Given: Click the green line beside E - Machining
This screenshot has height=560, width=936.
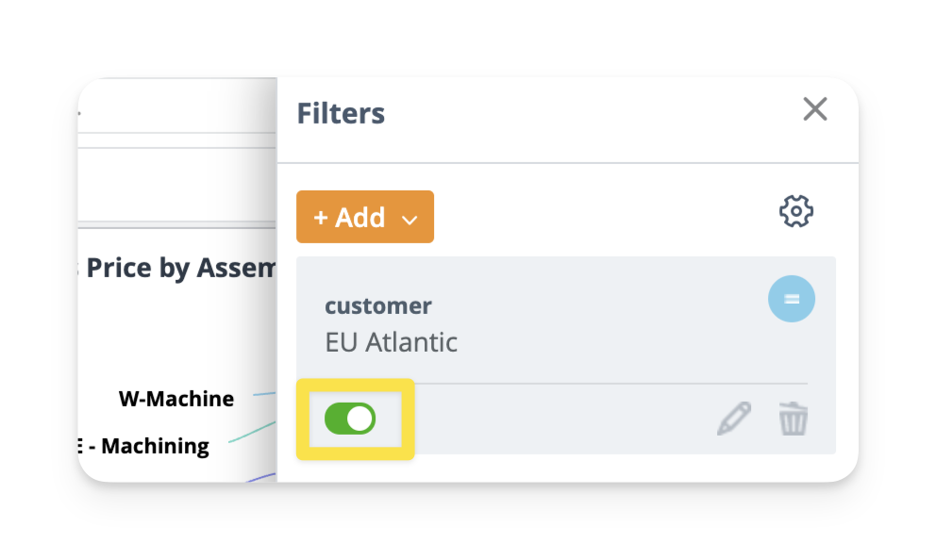Looking at the screenshot, I should point(250,432).
